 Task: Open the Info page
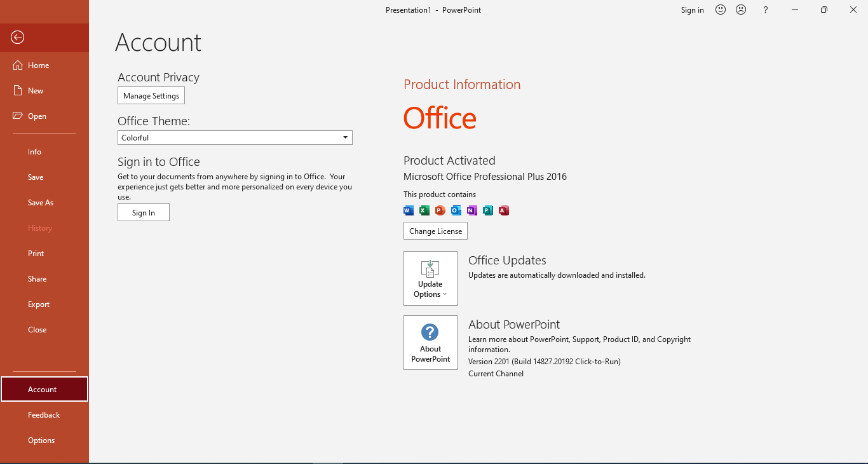(x=44, y=152)
